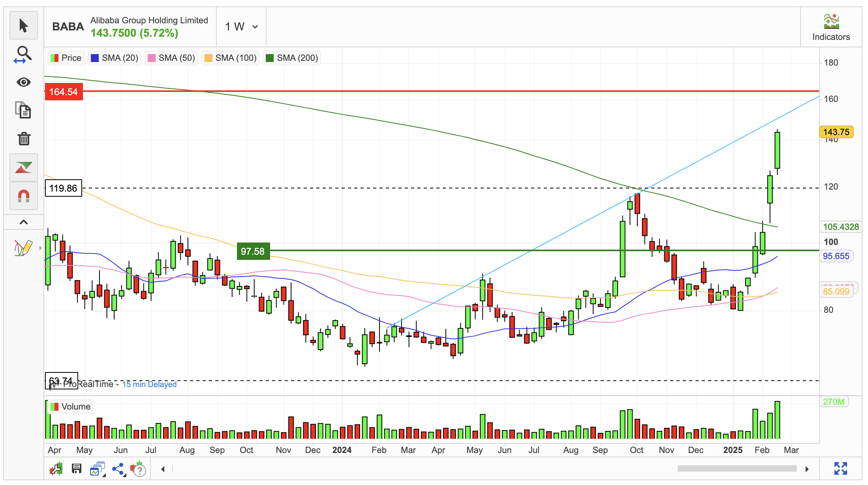868x485 pixels.
Task: Click the 143.75 current price tag
Action: click(836, 132)
